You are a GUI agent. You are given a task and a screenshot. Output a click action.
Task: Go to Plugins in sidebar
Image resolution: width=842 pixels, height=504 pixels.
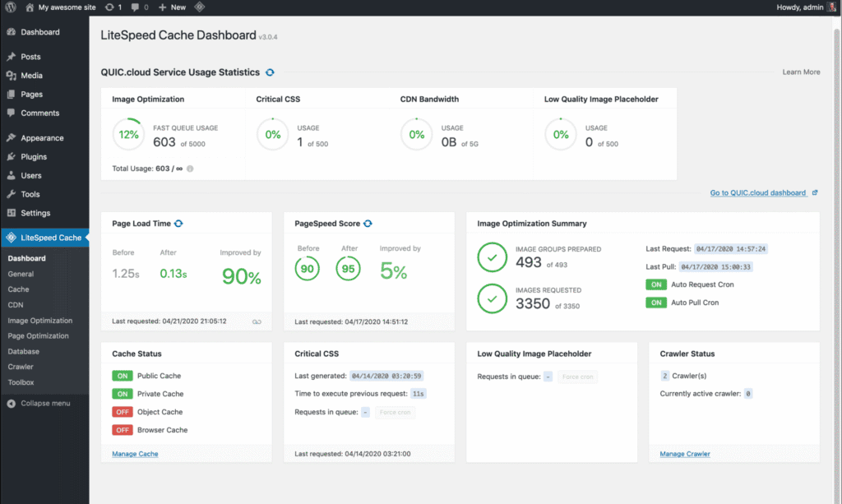tap(34, 157)
